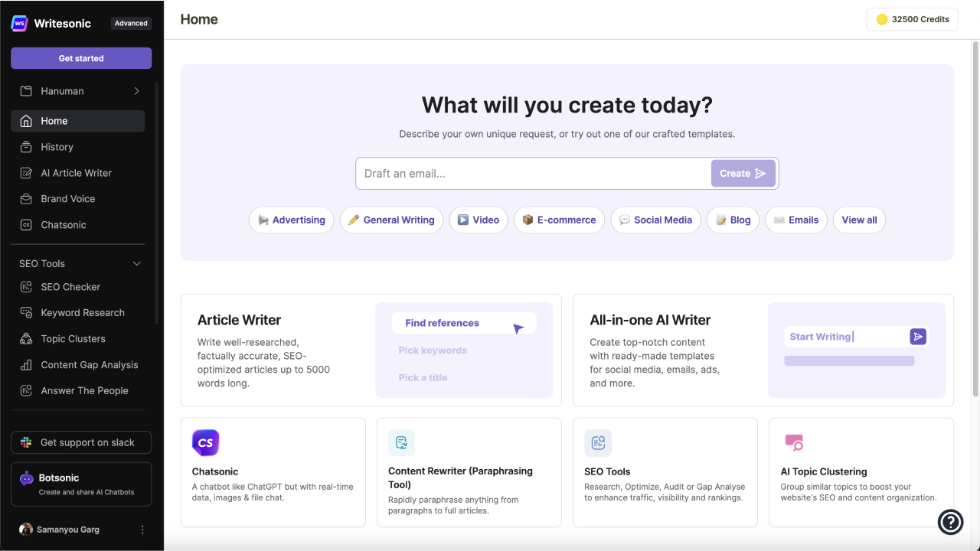
Task: Open the help question mark button
Action: pos(950,522)
